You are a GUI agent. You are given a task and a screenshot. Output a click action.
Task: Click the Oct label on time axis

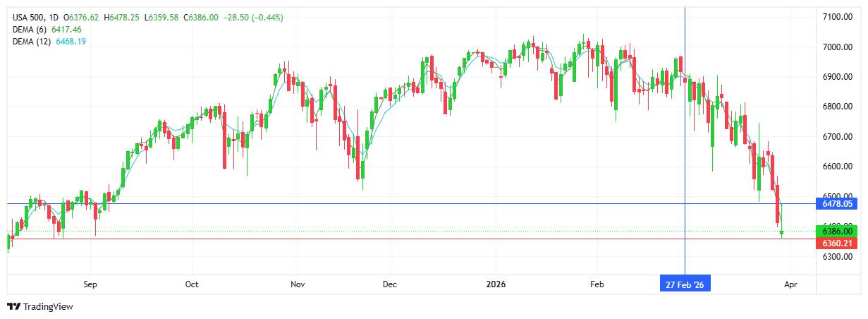coord(192,284)
